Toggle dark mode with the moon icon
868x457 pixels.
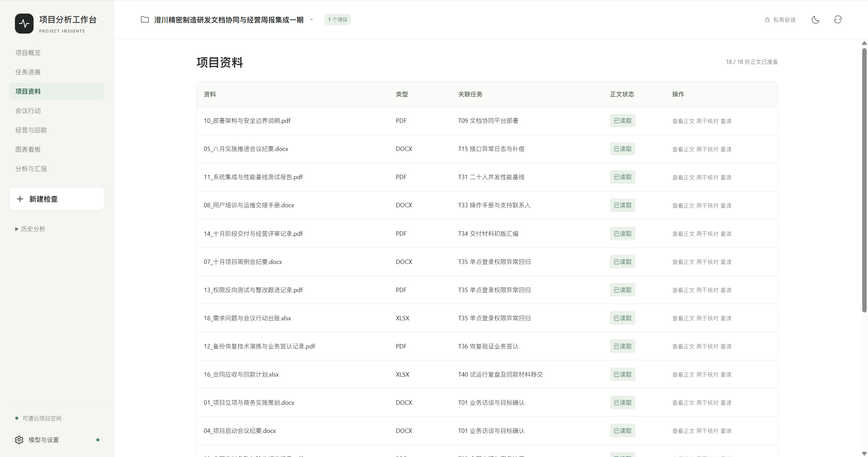(x=815, y=20)
